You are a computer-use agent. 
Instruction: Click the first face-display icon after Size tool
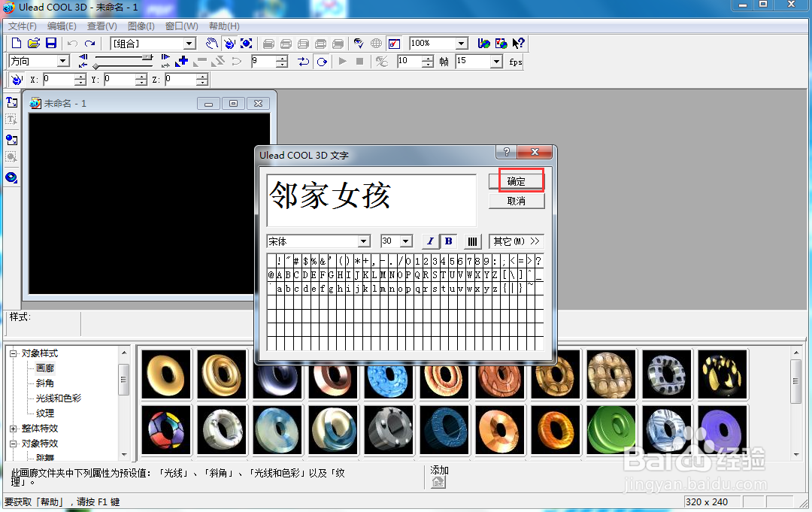[x=268, y=44]
